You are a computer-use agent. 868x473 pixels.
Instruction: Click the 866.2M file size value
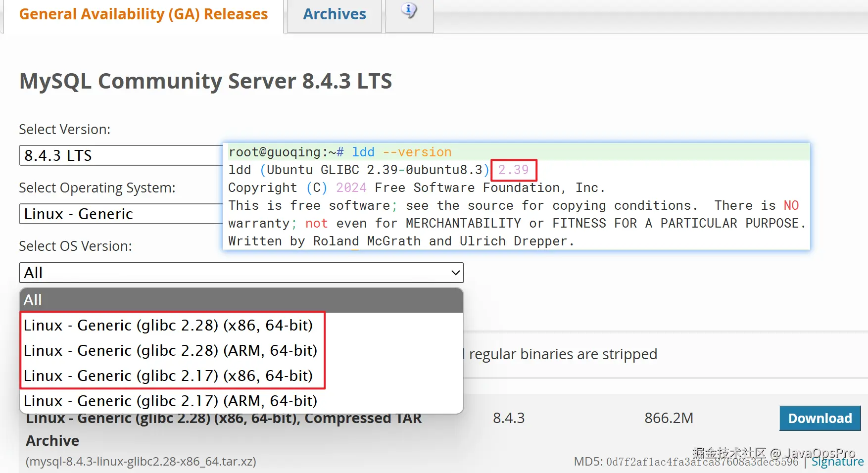click(x=669, y=418)
